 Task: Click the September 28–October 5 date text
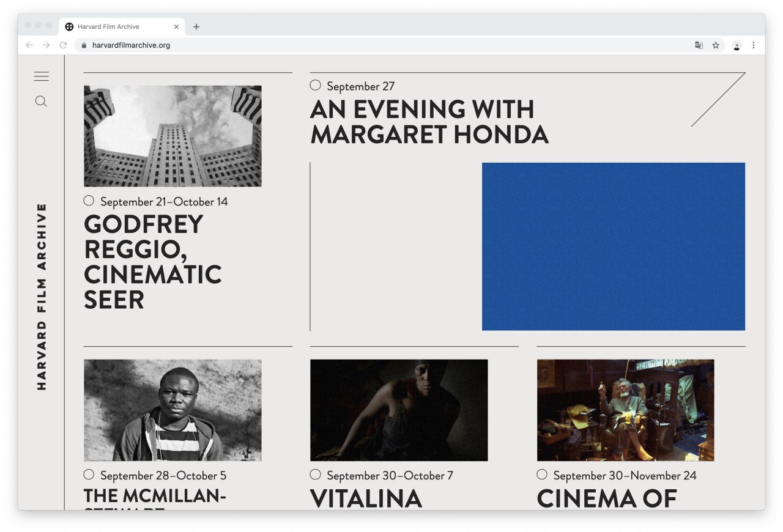(x=163, y=476)
